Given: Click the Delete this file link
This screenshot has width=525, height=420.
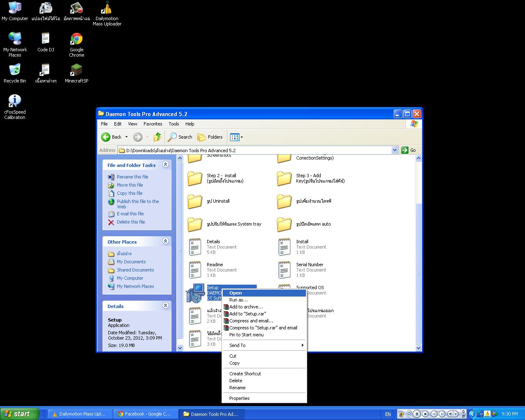Looking at the screenshot, I should click(x=131, y=222).
